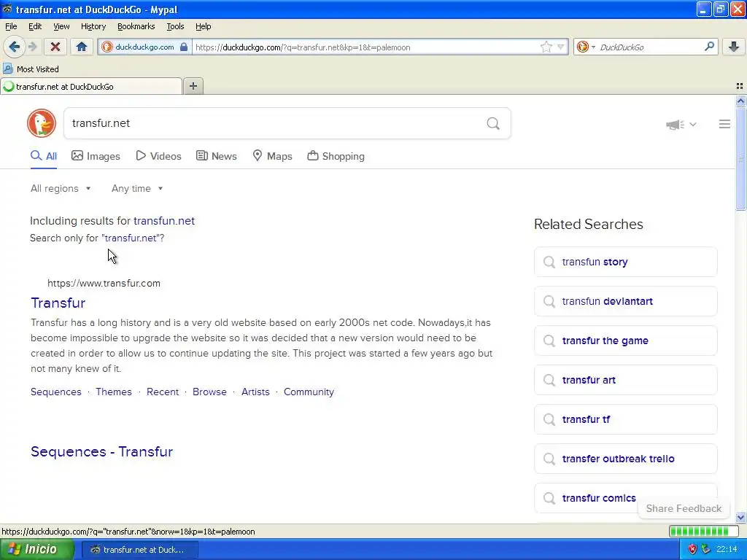Image resolution: width=747 pixels, height=560 pixels.
Task: Select the All results tab
Action: click(x=43, y=156)
